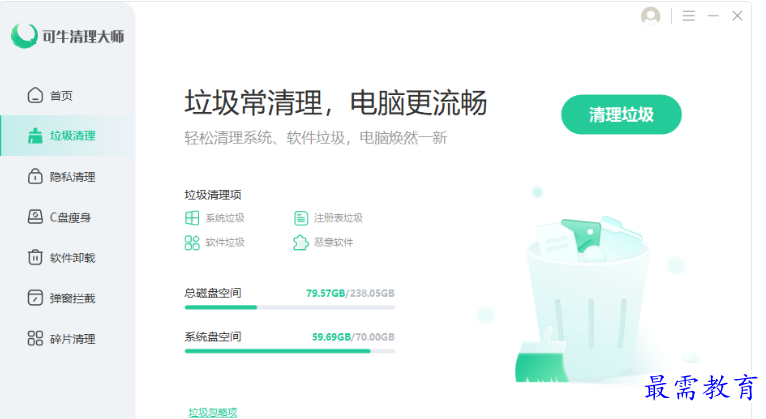
Task: Select the 恶意软件 item
Action: pos(323,242)
